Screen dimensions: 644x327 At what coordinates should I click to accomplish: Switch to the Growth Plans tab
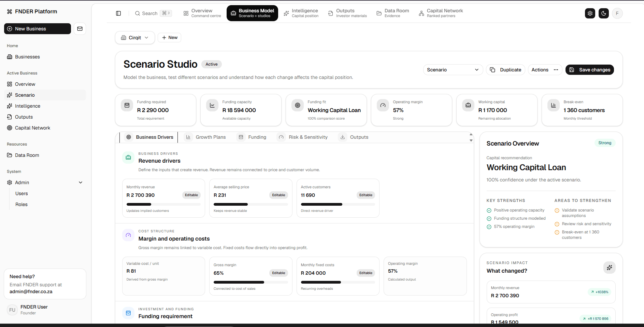point(205,137)
